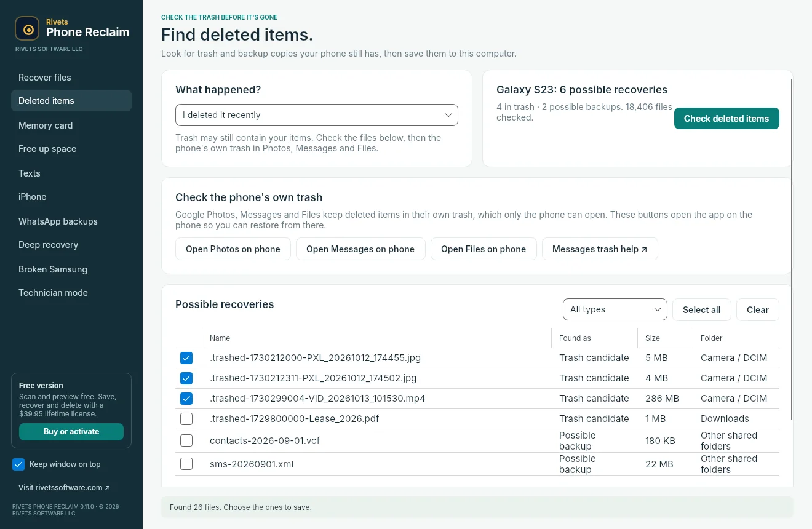
Task: Open the What happened dropdown
Action: coord(317,115)
